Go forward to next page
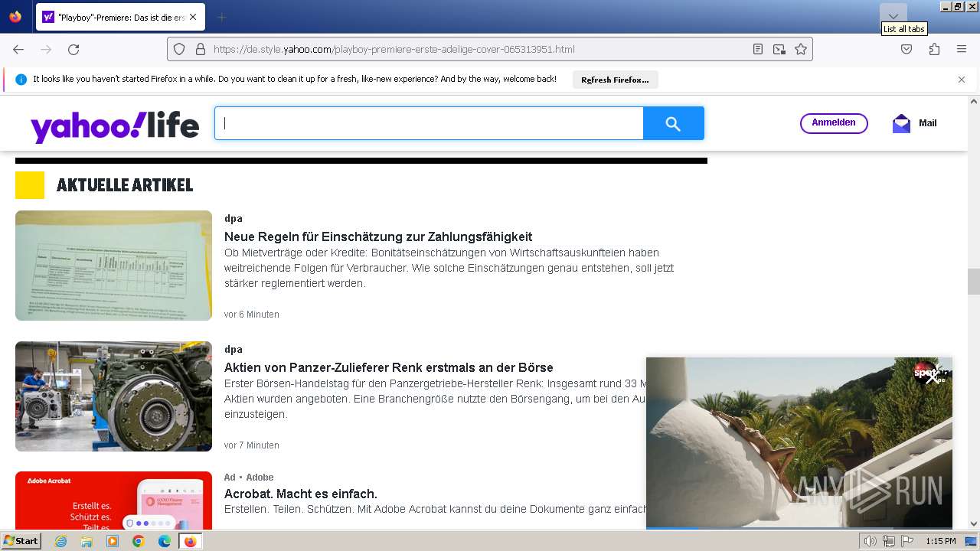Viewport: 980px width, 551px height. 46,49
